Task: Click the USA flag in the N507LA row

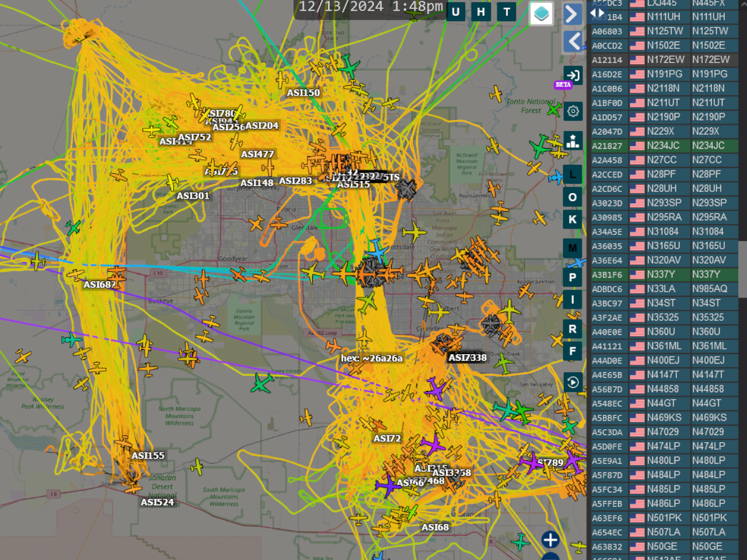Action: (x=637, y=532)
